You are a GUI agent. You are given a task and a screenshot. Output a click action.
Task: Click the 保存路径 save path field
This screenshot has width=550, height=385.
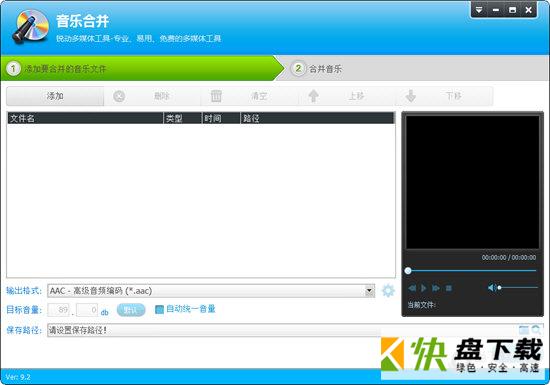pyautogui.click(x=282, y=330)
